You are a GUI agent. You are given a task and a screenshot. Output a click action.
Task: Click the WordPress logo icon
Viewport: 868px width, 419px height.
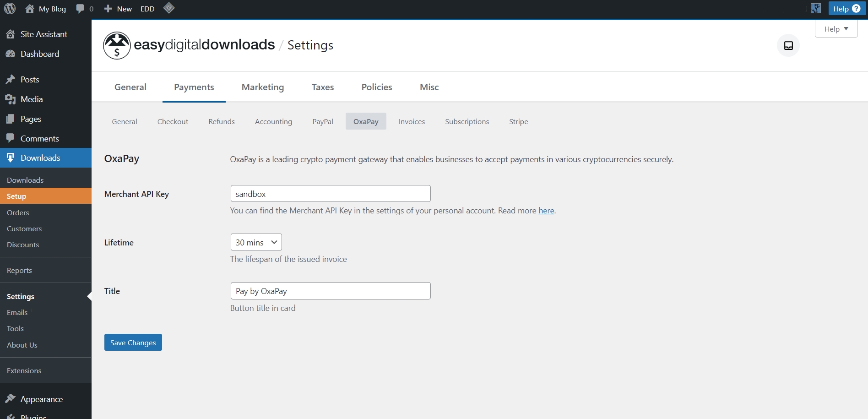click(10, 9)
